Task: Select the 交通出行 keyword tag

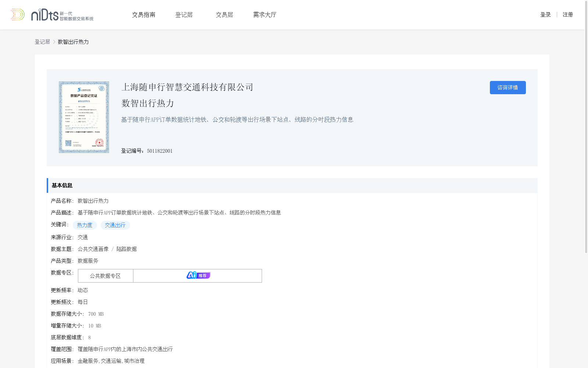Action: coord(115,225)
